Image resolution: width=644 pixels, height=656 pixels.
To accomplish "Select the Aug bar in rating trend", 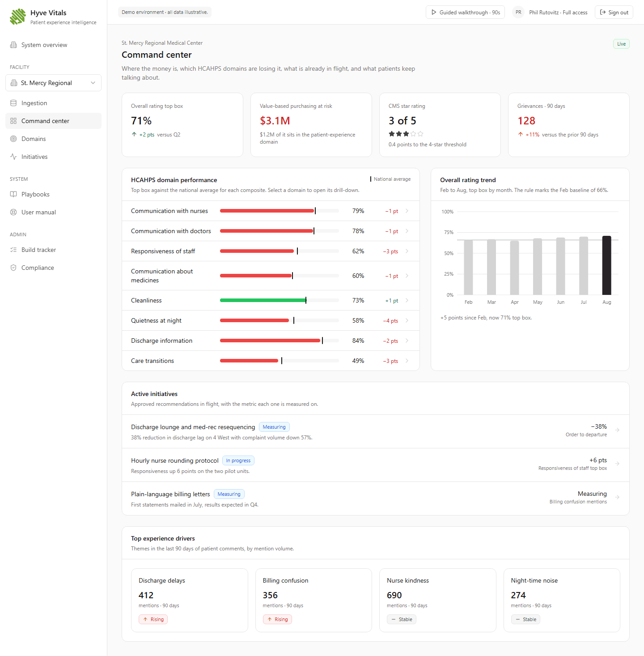I will click(606, 265).
